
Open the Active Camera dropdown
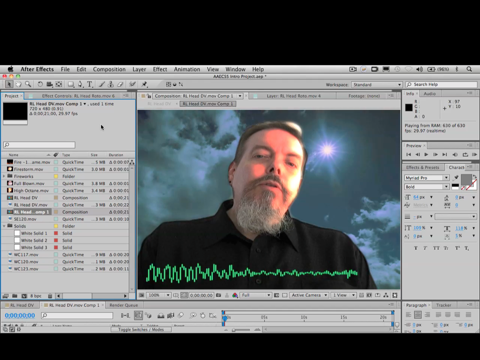click(x=309, y=295)
